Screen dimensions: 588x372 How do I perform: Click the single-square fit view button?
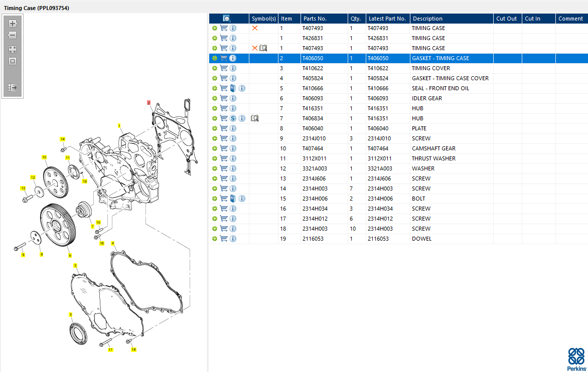[x=13, y=61]
